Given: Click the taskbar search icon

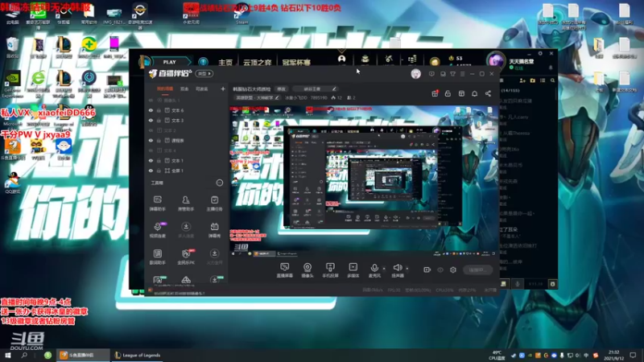Looking at the screenshot, I should point(24,356).
